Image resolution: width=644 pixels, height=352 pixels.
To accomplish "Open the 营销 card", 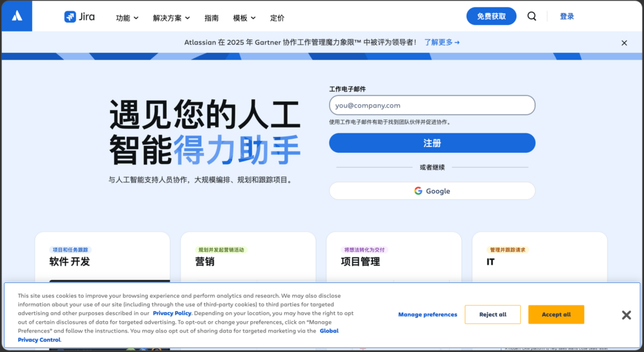I will pyautogui.click(x=248, y=257).
